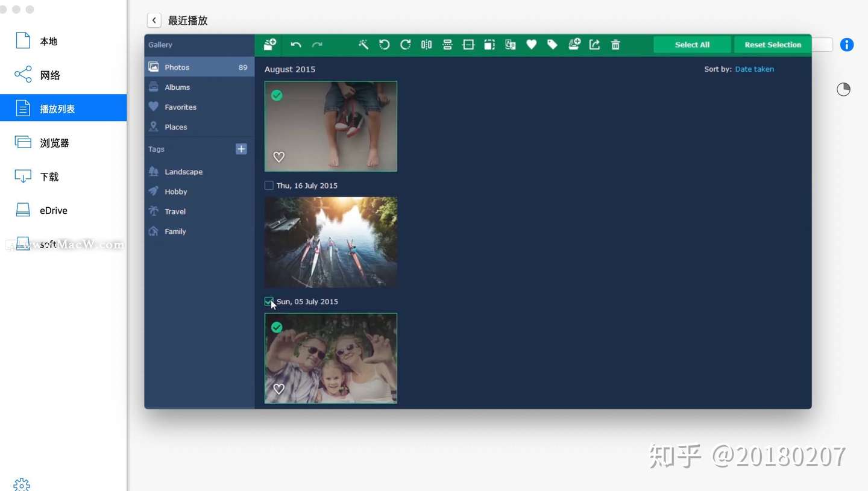Select the Hobby tag
This screenshot has width=868, height=491.
pyautogui.click(x=200, y=192)
